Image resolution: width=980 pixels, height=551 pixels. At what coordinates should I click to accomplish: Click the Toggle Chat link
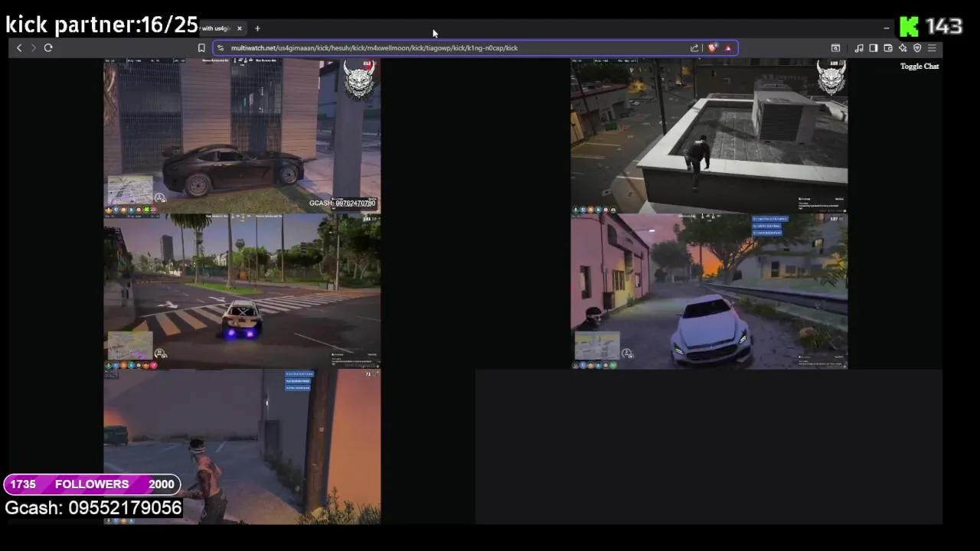click(x=920, y=67)
